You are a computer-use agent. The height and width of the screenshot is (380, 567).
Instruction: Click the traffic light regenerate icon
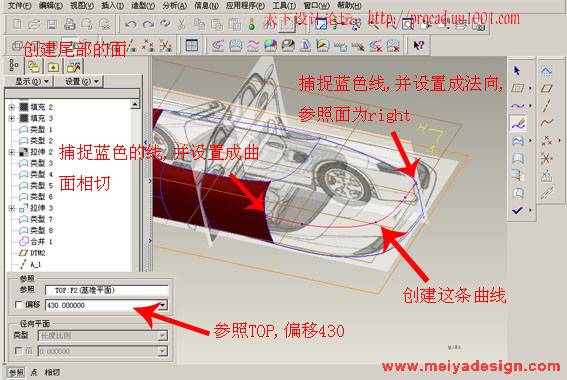(252, 25)
